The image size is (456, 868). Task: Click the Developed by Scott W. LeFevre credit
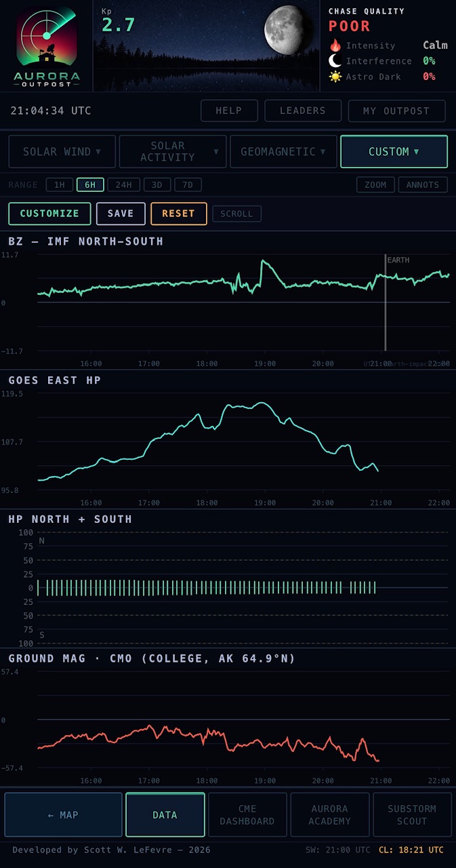tap(111, 850)
